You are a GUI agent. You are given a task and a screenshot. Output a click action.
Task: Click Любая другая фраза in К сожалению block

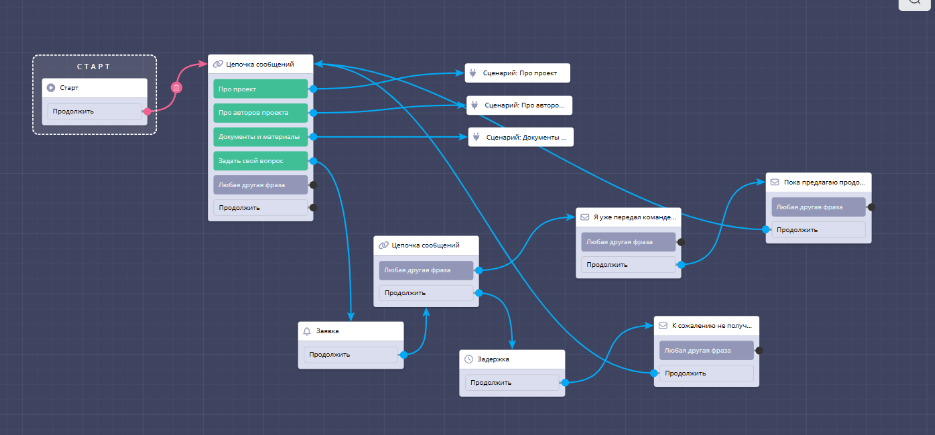[705, 350]
